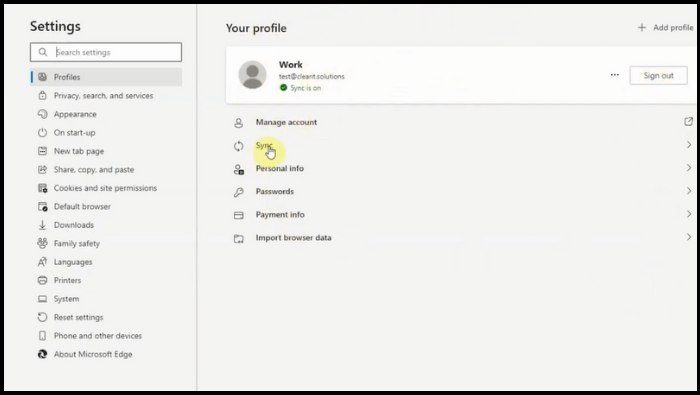The height and width of the screenshot is (395, 700).
Task: Click the Default browser icon
Action: (42, 206)
